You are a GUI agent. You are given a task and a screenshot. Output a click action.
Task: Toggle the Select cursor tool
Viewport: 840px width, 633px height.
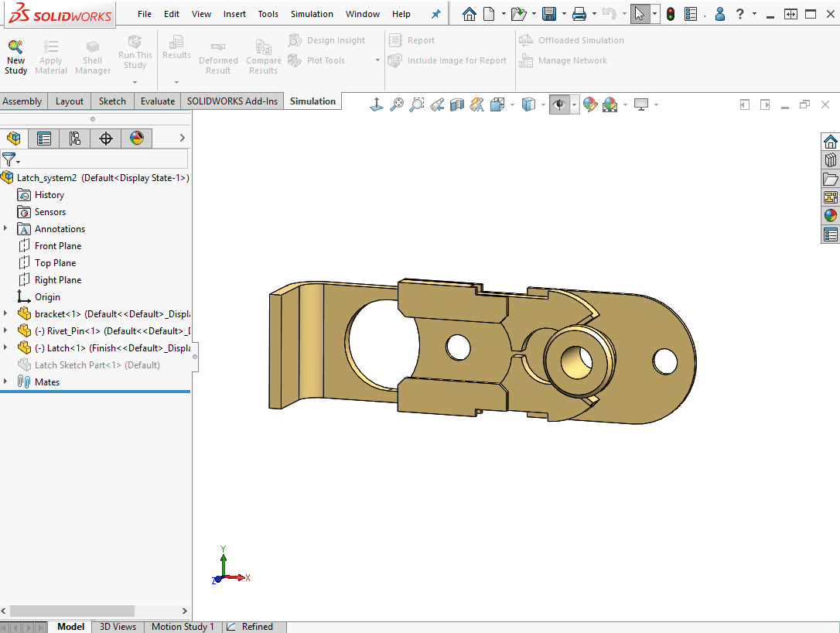(x=638, y=14)
